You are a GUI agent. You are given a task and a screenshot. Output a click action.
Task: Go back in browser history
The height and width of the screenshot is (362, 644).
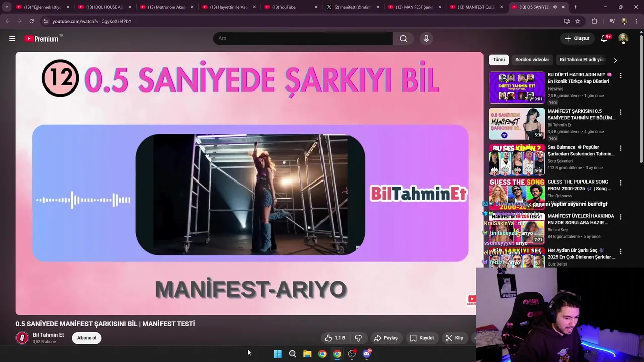(x=7, y=21)
